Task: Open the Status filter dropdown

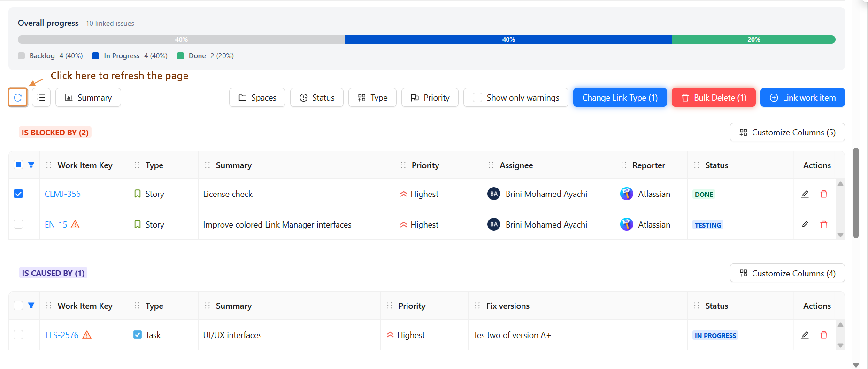Action: (317, 98)
